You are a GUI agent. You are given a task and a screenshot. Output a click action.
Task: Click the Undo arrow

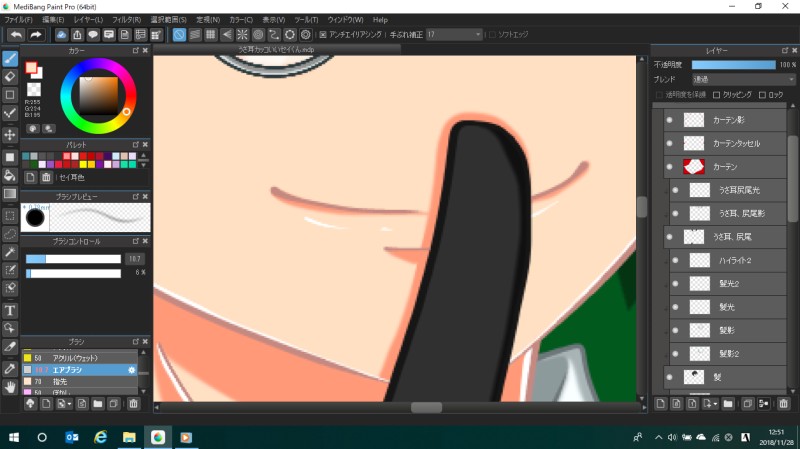pos(16,35)
